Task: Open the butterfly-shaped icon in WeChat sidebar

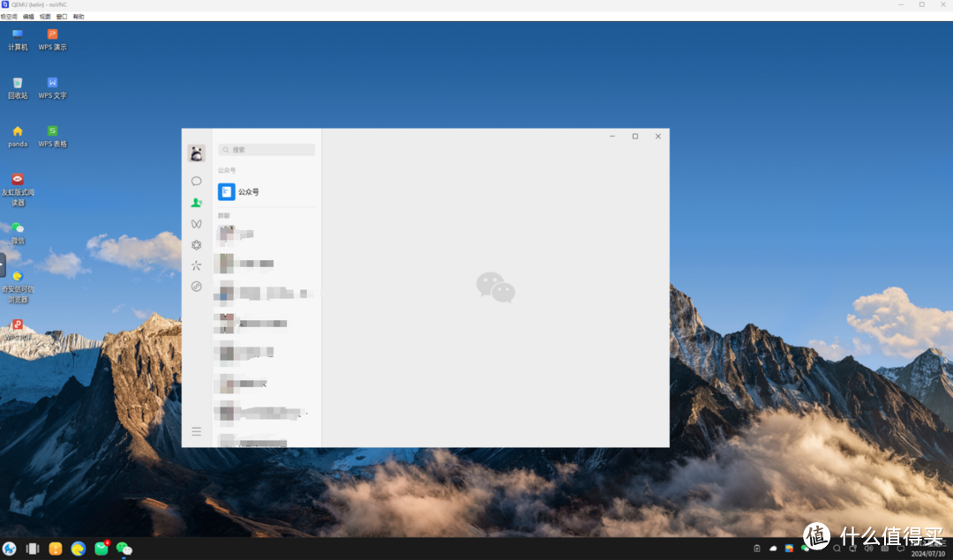Action: pos(196,223)
